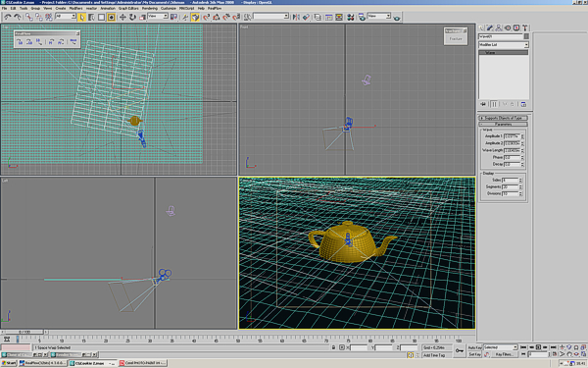Viewport: 588px width, 368px height.
Task: Toggle the selection lock icon
Action: pos(333,347)
